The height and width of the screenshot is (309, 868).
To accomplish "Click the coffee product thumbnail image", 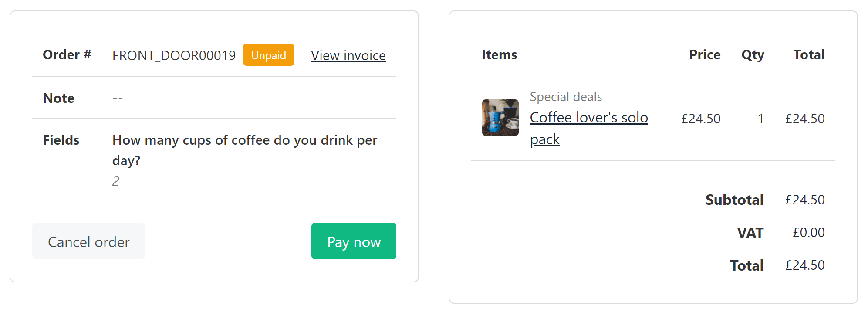I will pos(500,118).
